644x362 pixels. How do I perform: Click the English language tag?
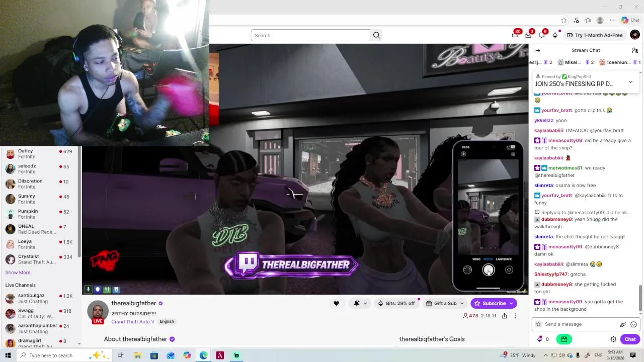pyautogui.click(x=167, y=322)
